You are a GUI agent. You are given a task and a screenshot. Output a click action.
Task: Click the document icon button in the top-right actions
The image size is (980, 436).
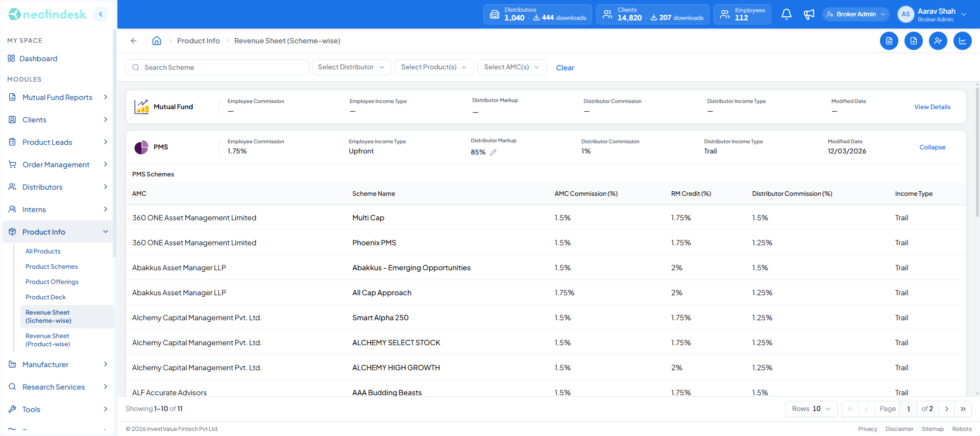pos(889,41)
